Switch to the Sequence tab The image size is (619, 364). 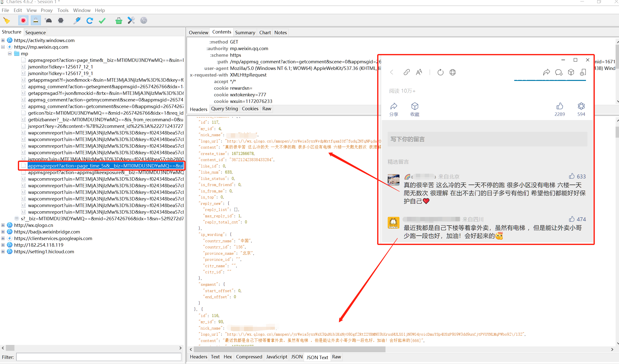tap(35, 32)
